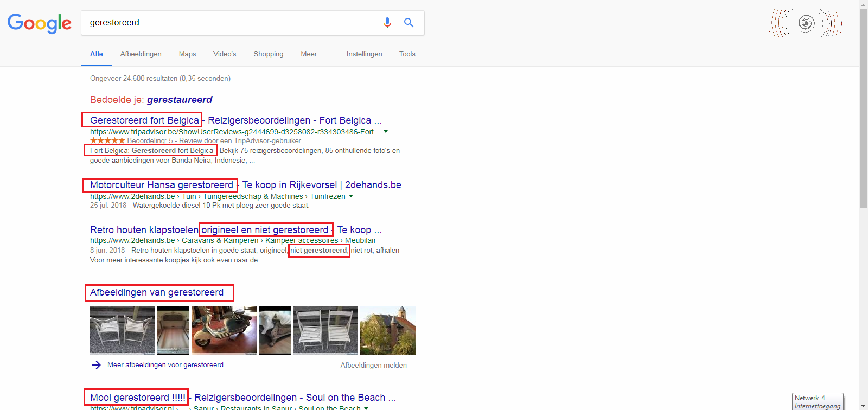Screen dimensions: 868x410
Task: Click arrow icon beside Meer afbeeldingen
Action: point(96,365)
